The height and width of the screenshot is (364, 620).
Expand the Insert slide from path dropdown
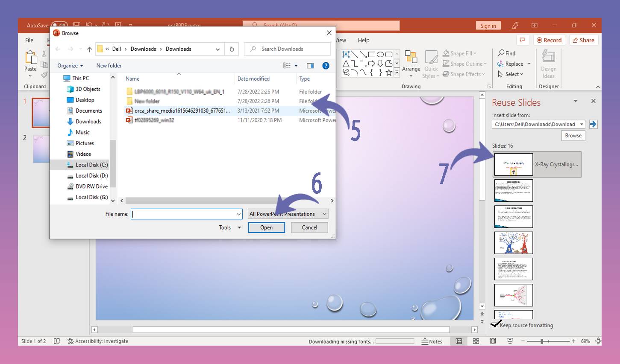tap(582, 124)
